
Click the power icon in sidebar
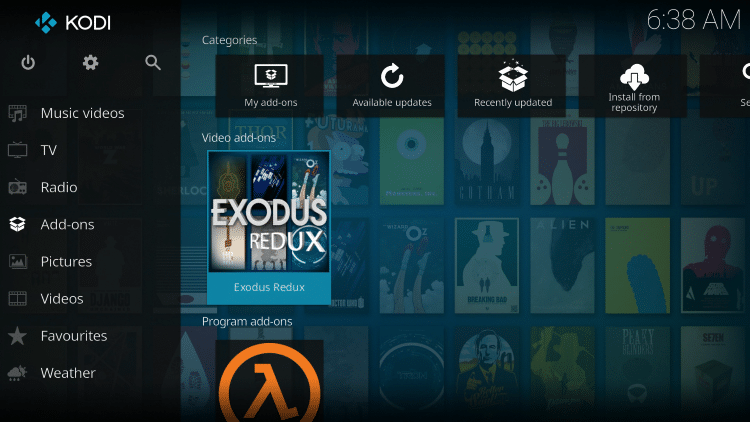click(28, 62)
